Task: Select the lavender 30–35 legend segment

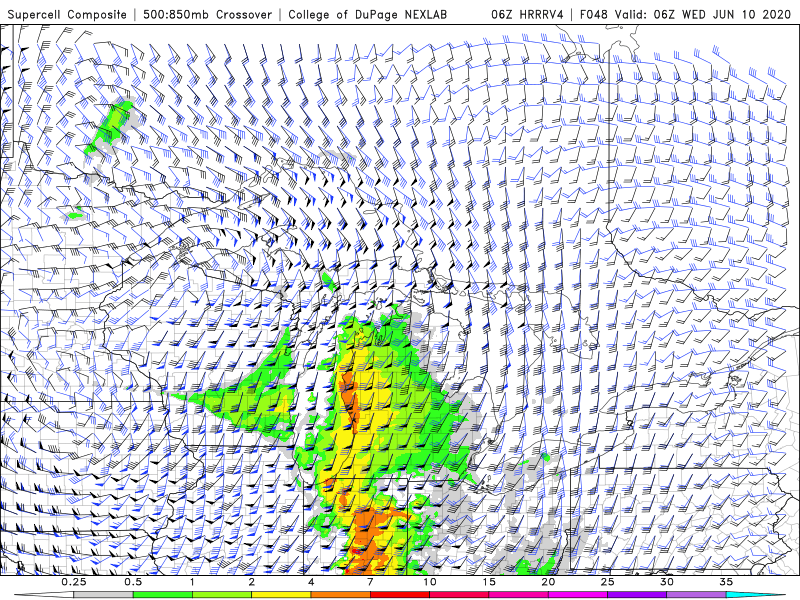Action: [695, 595]
